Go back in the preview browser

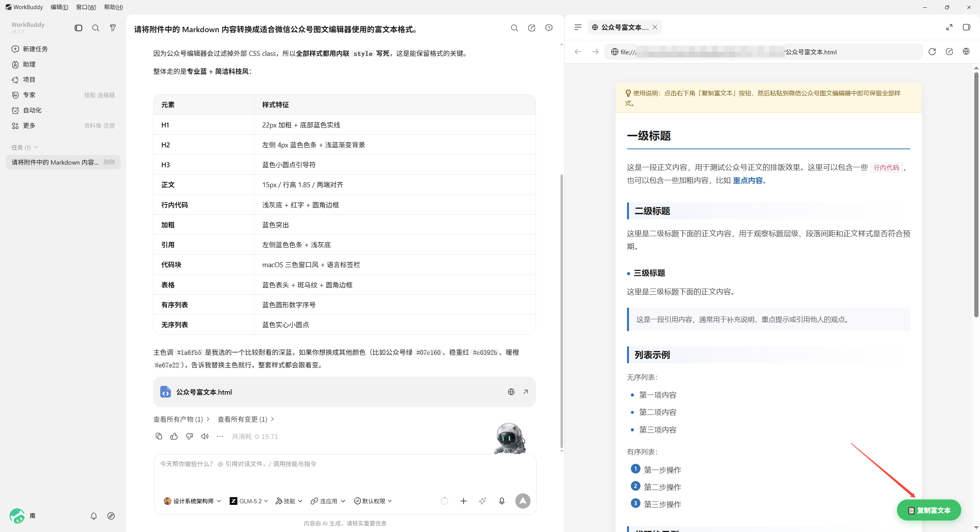pyautogui.click(x=578, y=52)
